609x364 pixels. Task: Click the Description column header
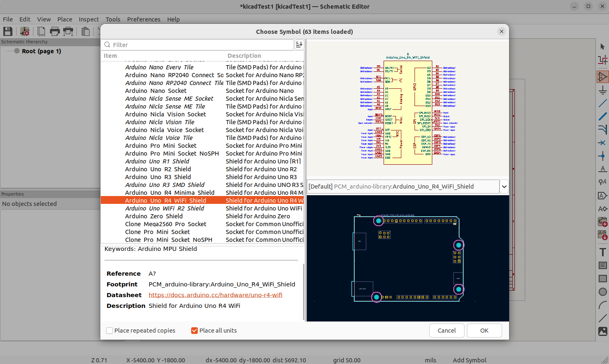click(x=264, y=56)
